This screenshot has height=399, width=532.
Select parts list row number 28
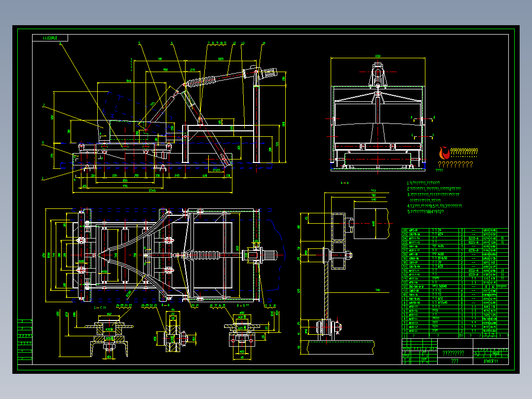click(455, 230)
